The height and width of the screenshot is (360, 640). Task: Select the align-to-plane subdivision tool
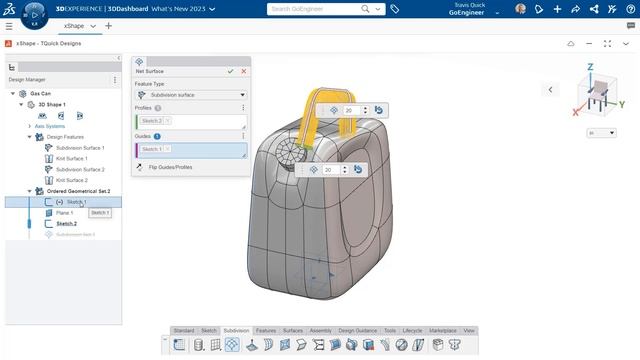click(x=252, y=345)
